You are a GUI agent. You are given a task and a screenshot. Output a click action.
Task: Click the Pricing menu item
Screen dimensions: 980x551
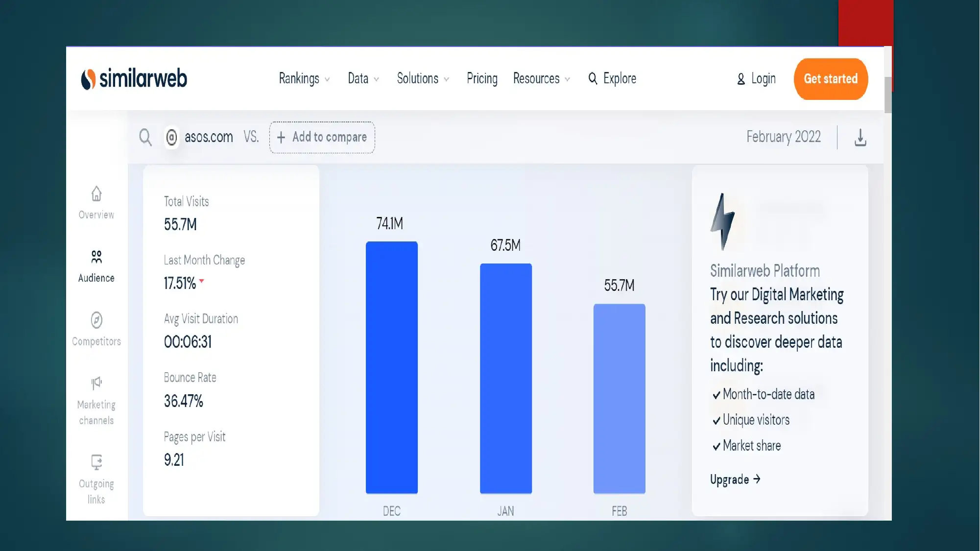coord(482,79)
